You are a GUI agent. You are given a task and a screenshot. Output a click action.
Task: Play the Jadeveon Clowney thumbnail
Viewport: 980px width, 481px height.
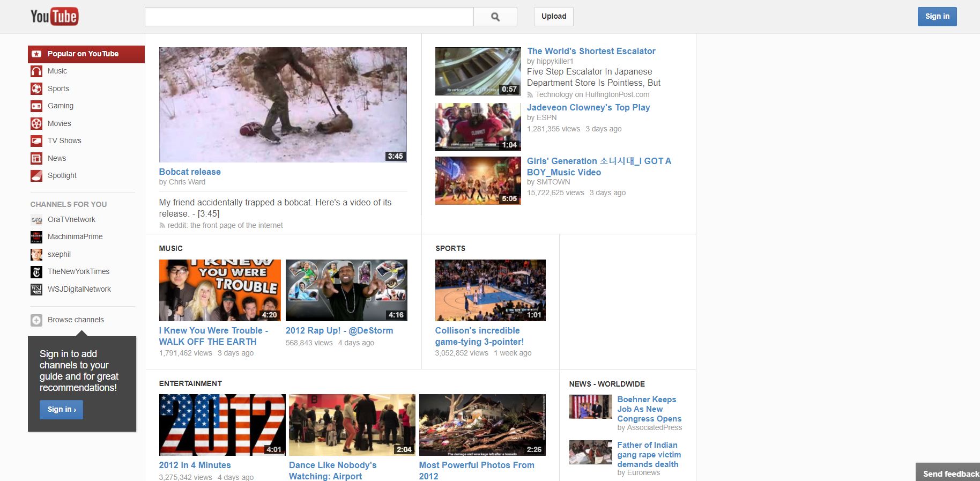tap(478, 127)
